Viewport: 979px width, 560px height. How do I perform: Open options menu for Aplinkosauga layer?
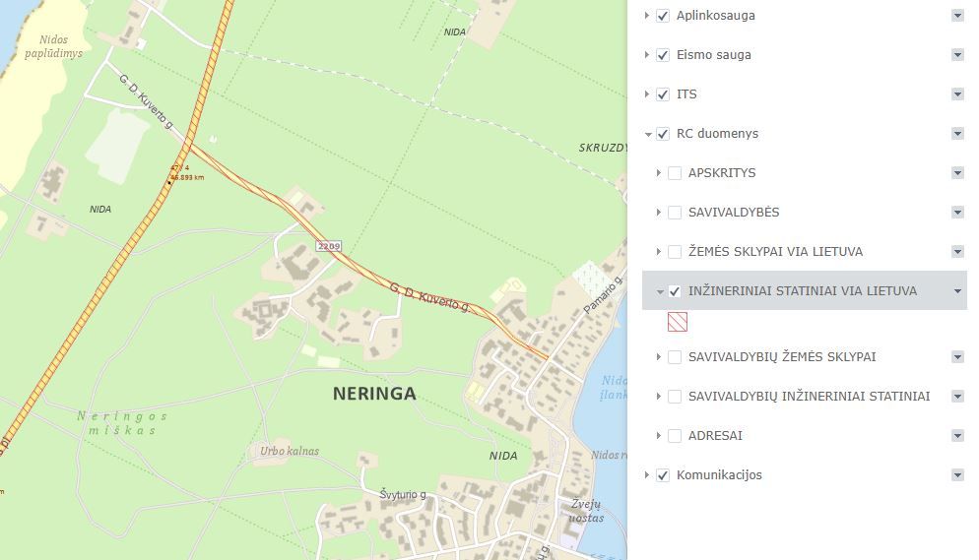coord(957,16)
